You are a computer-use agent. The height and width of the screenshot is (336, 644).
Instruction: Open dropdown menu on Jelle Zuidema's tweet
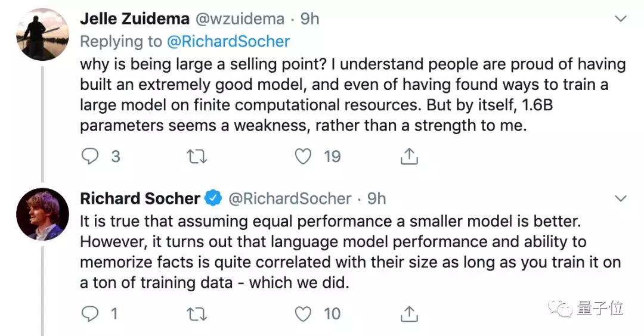coord(621,19)
